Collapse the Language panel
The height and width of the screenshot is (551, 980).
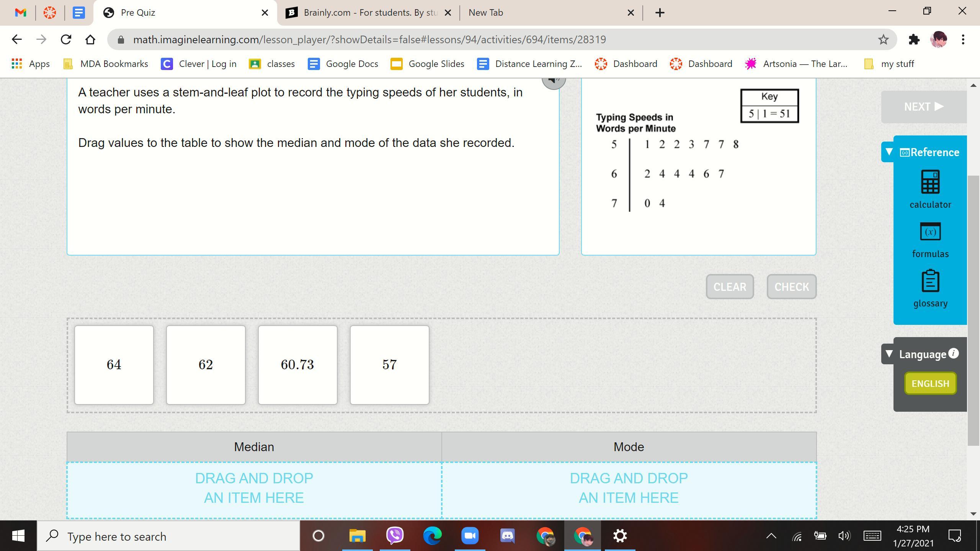pos(889,354)
